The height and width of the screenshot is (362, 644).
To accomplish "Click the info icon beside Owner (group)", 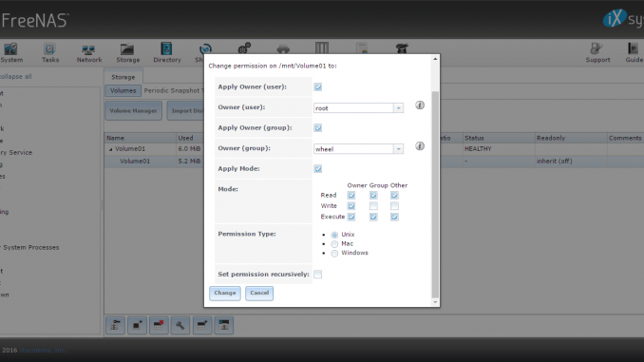I will click(419, 146).
